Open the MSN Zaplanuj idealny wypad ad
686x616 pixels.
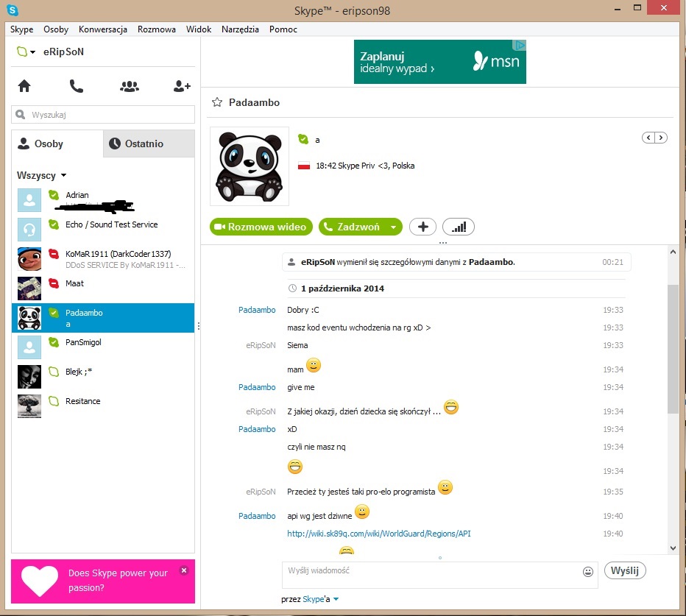coord(439,62)
